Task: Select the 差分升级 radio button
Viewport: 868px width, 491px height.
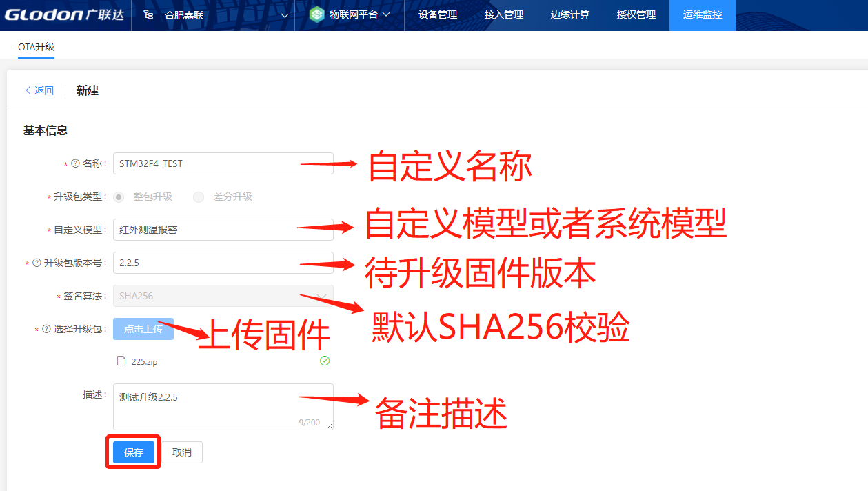Action: (x=199, y=197)
